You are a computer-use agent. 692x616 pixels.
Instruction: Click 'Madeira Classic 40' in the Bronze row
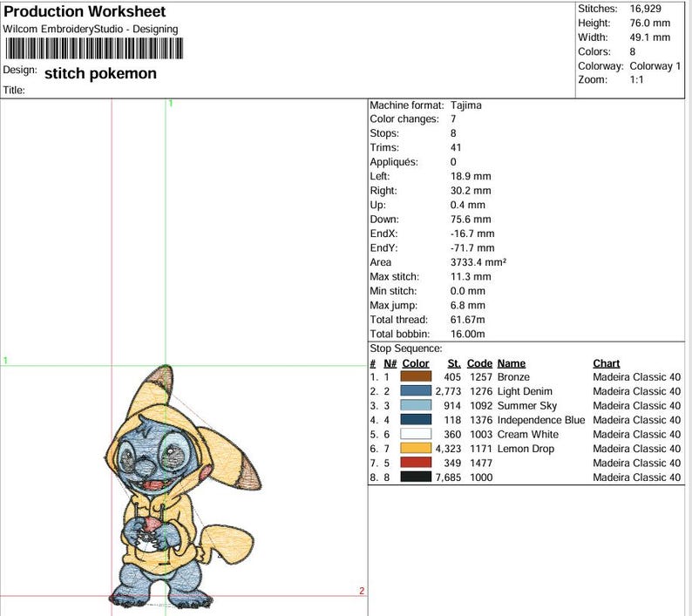point(637,377)
